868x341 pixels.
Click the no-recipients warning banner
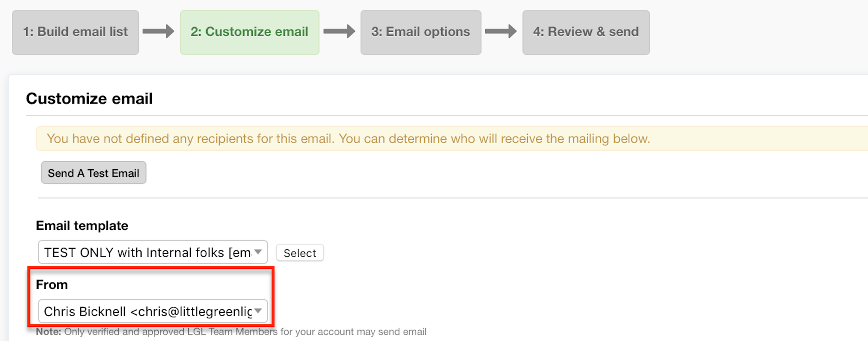point(452,139)
